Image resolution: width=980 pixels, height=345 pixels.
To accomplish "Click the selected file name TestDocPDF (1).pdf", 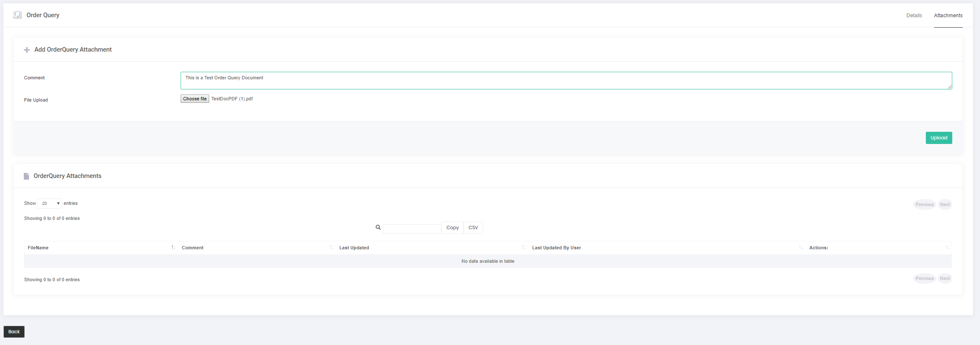I will (x=232, y=99).
